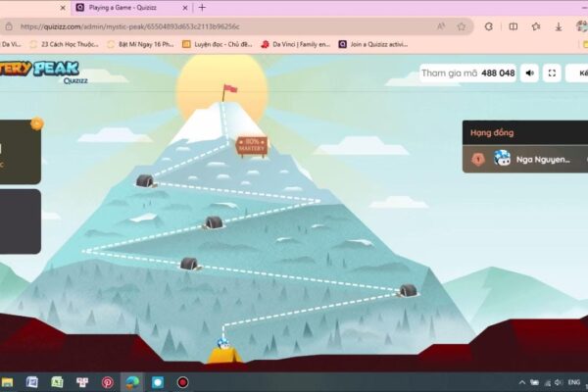Toggle fullscreen mode for the game
The width and height of the screenshot is (588, 392).
pyautogui.click(x=553, y=73)
